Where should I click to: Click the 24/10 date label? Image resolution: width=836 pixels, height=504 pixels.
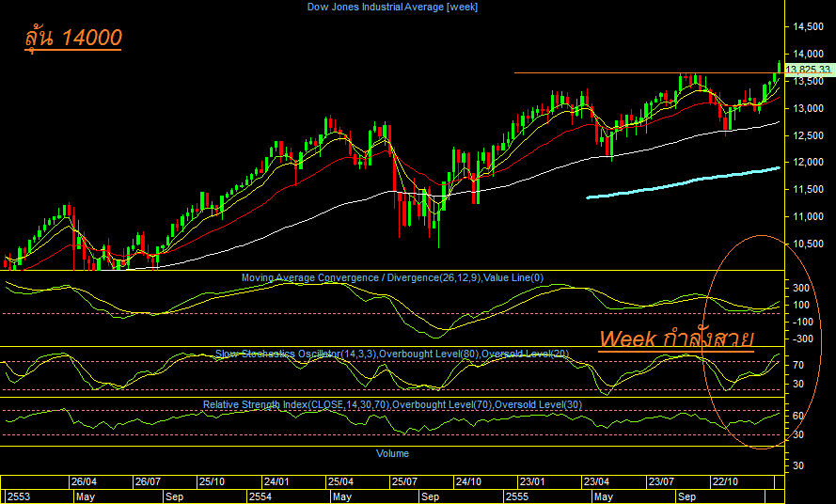point(468,481)
